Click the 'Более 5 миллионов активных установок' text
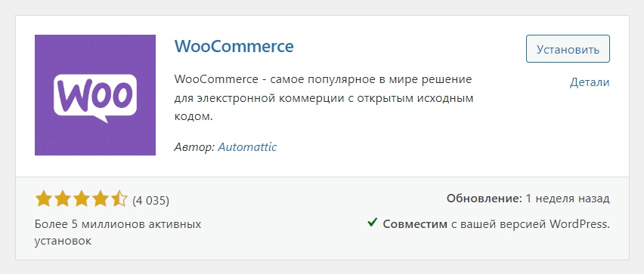644x274 pixels. [x=118, y=232]
